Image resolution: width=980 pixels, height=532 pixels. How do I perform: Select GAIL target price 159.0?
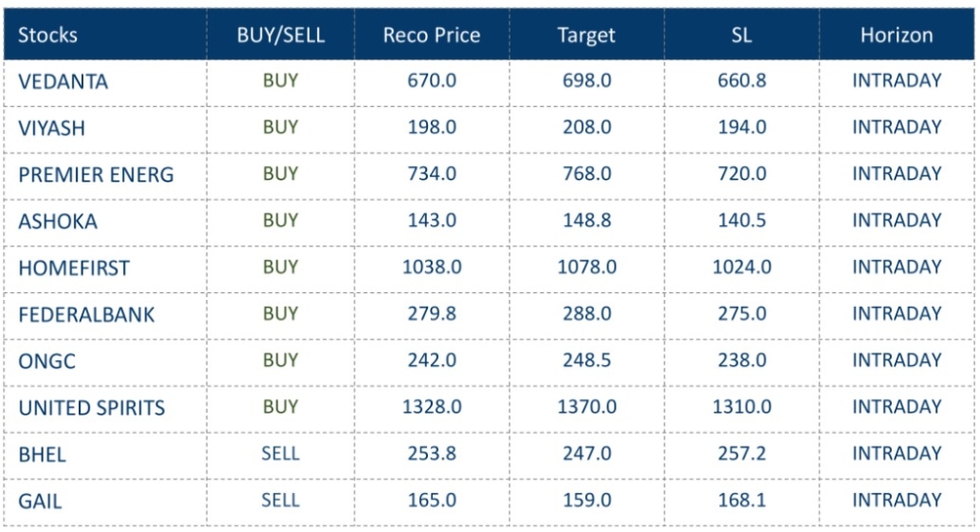[x=587, y=500]
